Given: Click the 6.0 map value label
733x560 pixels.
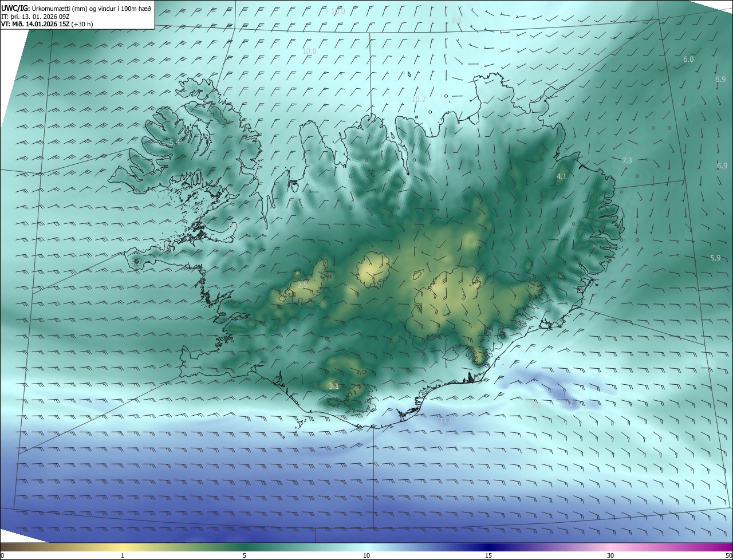Looking at the screenshot, I should tap(688, 60).
